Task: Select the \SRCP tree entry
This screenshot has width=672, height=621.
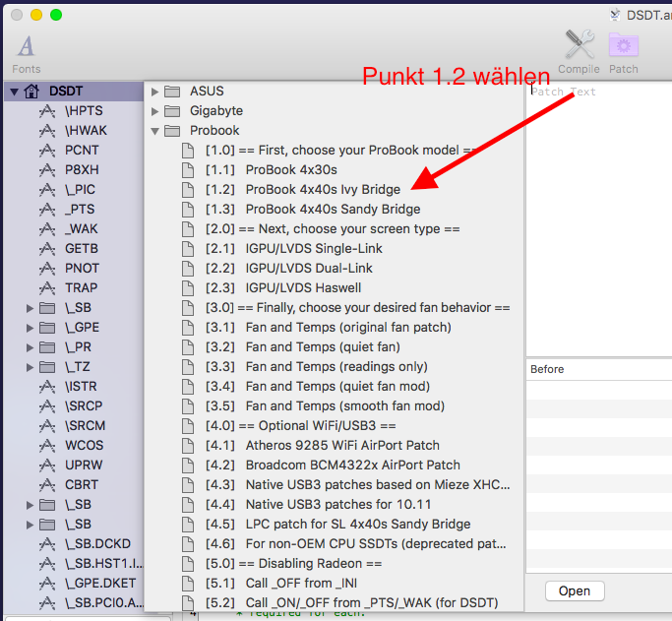Action: [84, 406]
